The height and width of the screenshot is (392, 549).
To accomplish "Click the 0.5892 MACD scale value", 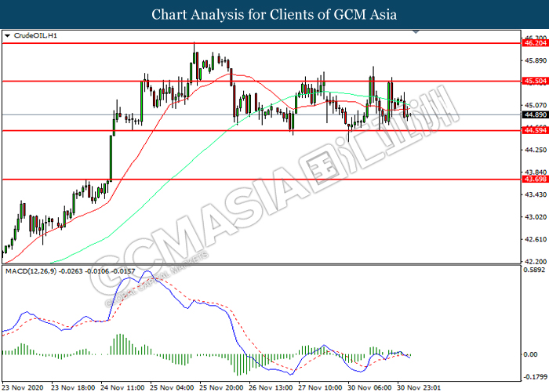I will point(534,270).
